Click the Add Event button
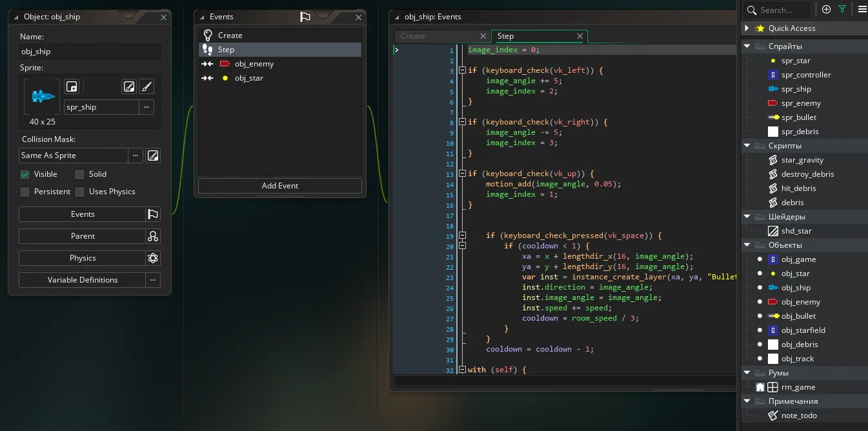The image size is (868, 431). tap(280, 186)
